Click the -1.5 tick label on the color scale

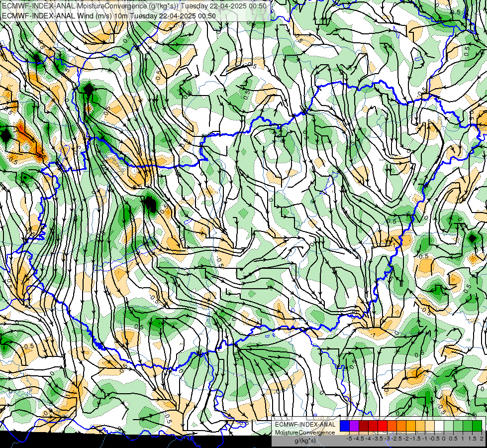pos(415,439)
